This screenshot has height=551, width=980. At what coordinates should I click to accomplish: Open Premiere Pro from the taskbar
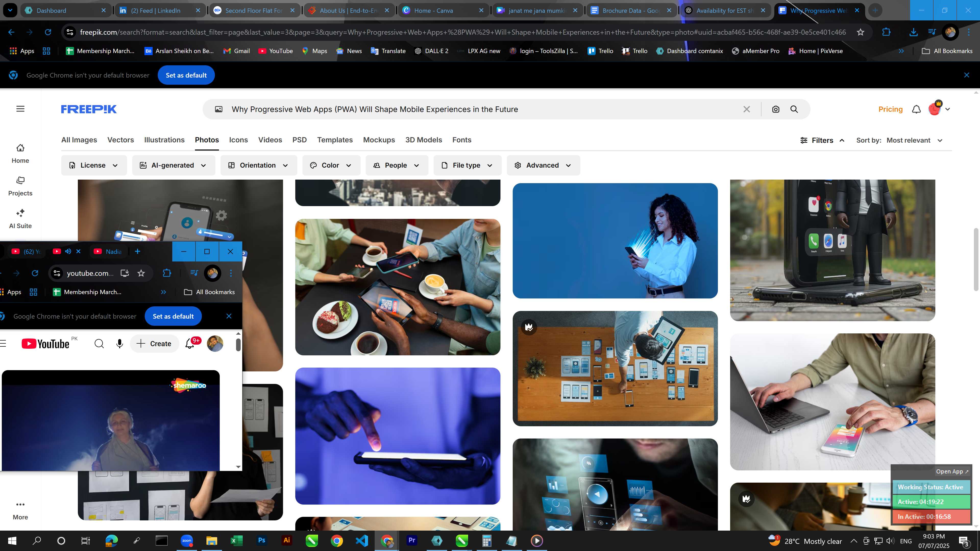tap(412, 540)
